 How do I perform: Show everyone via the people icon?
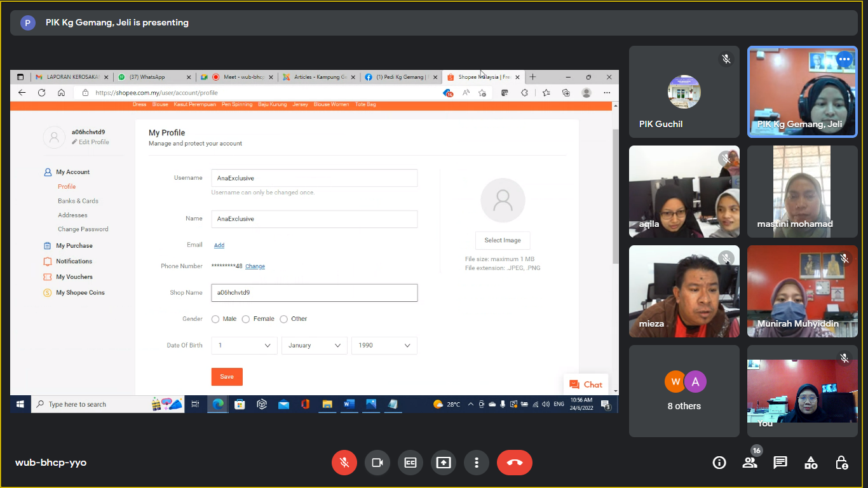point(750,463)
